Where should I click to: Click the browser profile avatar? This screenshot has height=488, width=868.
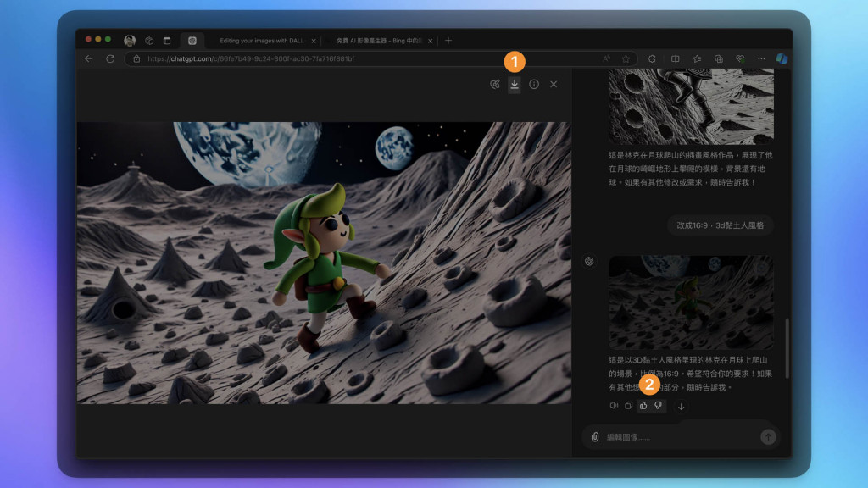click(x=130, y=41)
